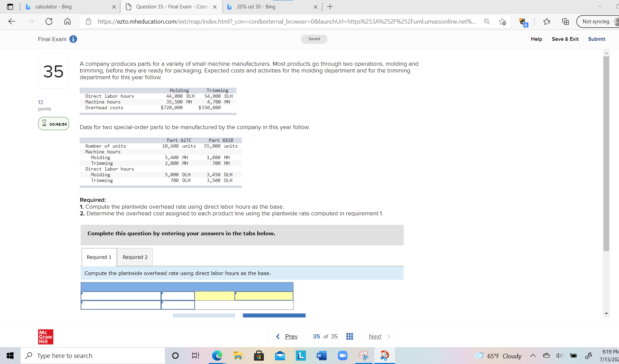This screenshot has width=619, height=364.
Task: Open the question navigator grid icon
Action: tap(349, 336)
